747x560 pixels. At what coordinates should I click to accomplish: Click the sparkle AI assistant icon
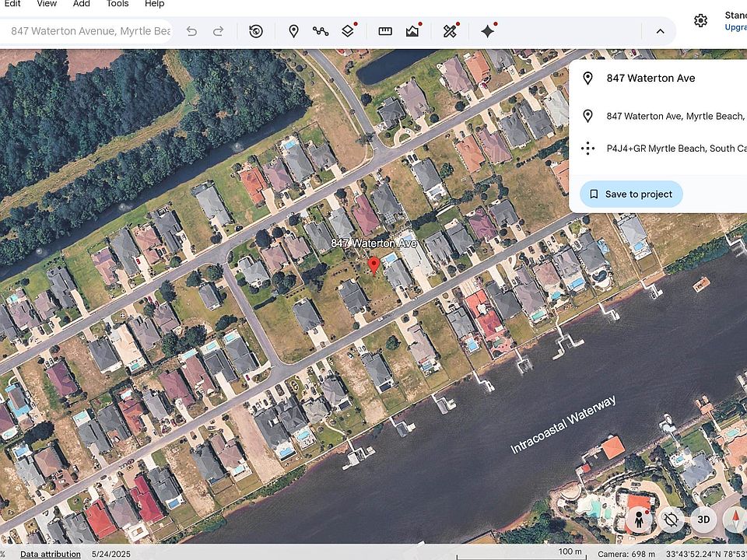[x=487, y=31]
